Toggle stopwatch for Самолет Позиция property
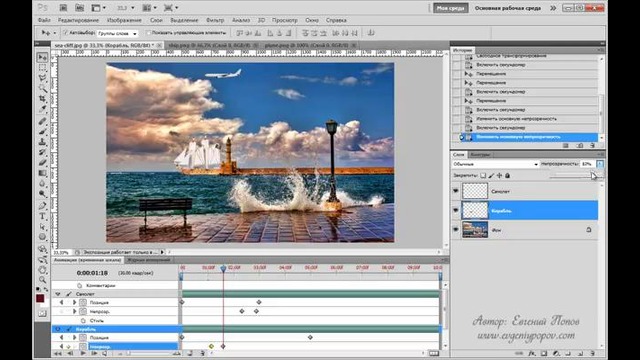 pyautogui.click(x=83, y=302)
